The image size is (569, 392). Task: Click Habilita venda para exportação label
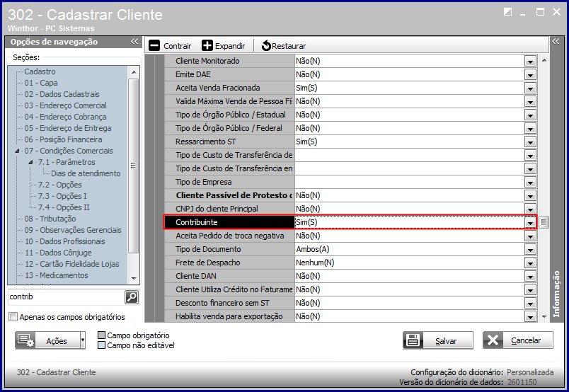pos(229,316)
